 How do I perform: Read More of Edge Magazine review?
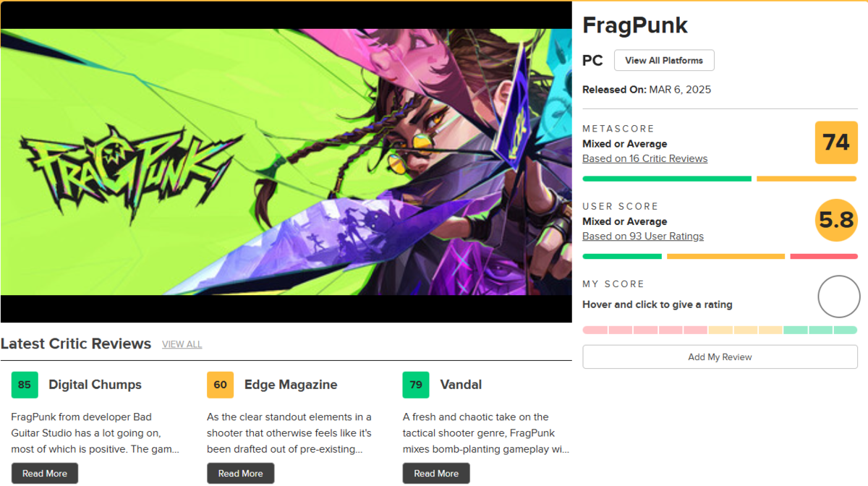[x=240, y=474]
